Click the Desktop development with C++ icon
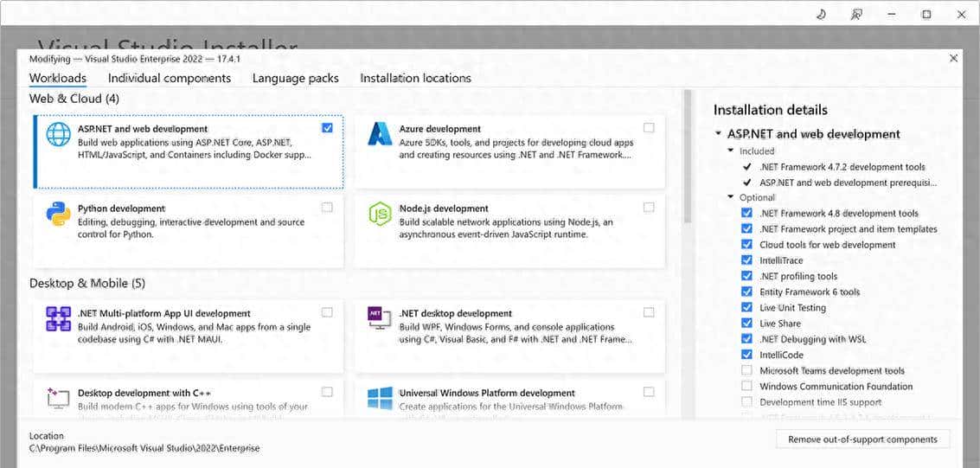 tap(58, 398)
